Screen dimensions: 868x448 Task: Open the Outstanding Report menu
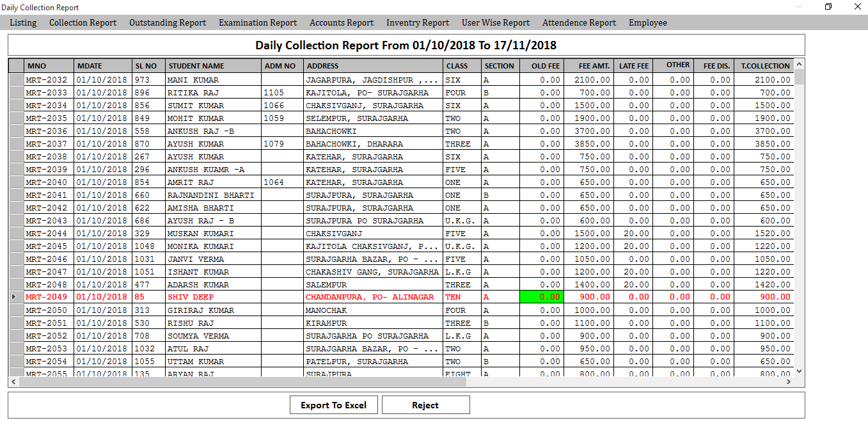(168, 22)
